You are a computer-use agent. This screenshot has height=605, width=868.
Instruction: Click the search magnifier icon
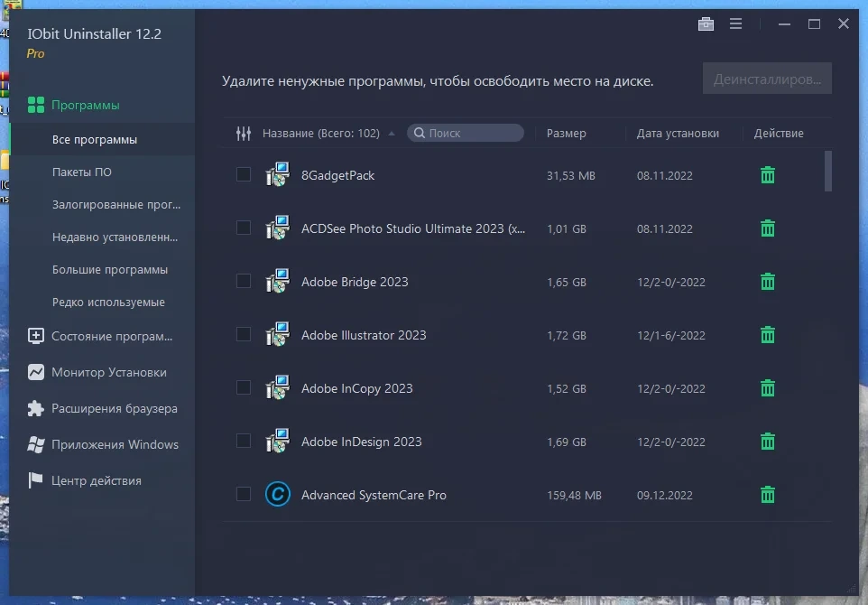pyautogui.click(x=420, y=133)
